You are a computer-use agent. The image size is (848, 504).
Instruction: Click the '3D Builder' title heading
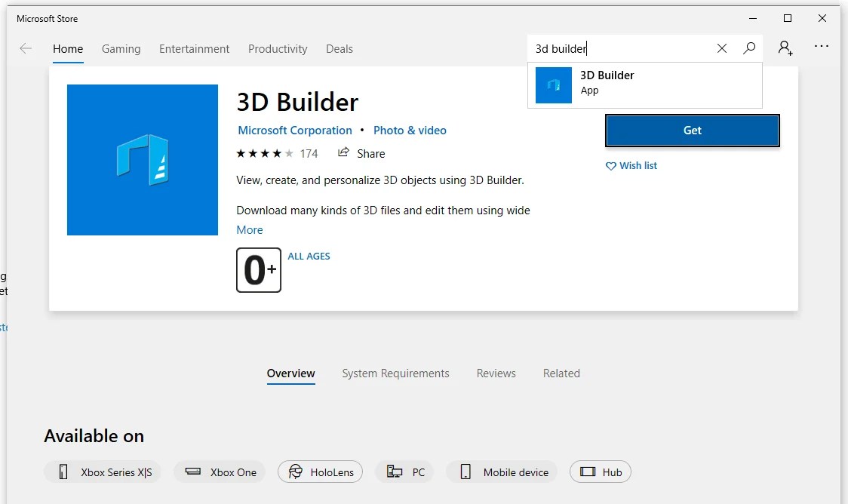(297, 102)
